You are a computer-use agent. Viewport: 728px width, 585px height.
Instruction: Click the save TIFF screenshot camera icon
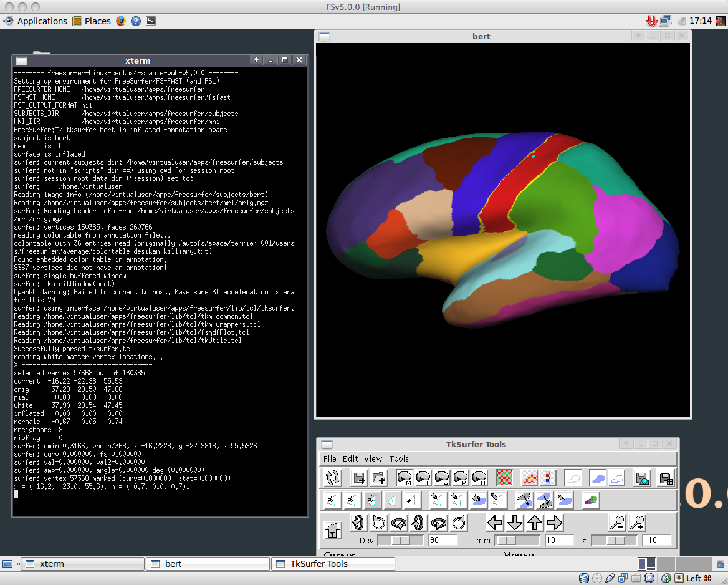(x=643, y=478)
